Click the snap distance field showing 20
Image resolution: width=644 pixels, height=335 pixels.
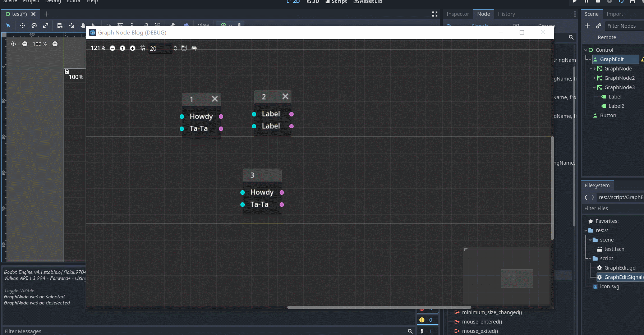click(x=160, y=48)
